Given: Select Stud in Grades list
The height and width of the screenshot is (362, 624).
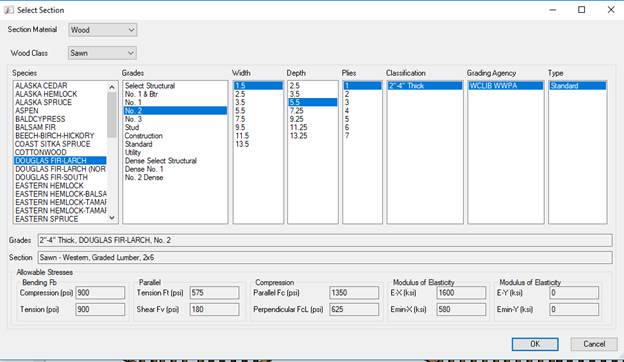Looking at the screenshot, I should click(132, 127).
